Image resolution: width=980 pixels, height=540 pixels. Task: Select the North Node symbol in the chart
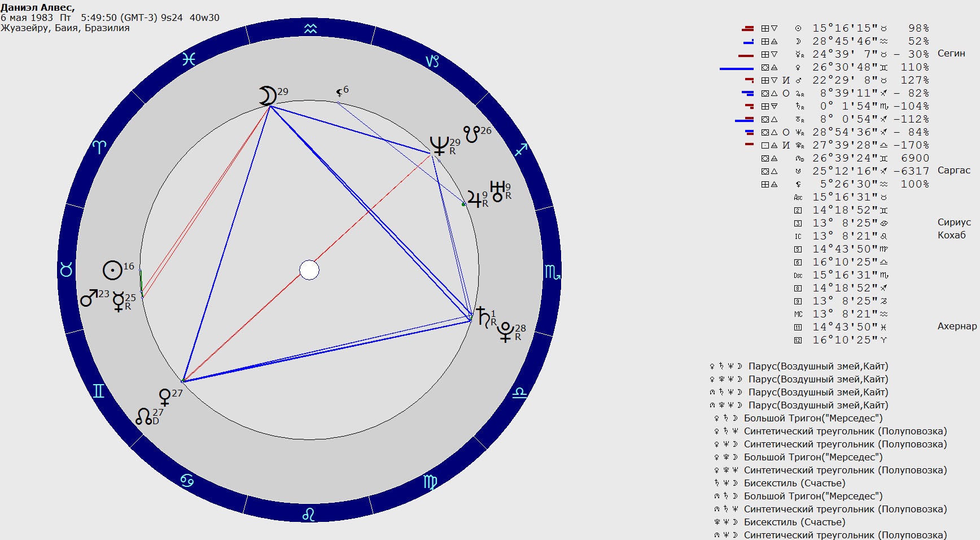click(x=144, y=417)
